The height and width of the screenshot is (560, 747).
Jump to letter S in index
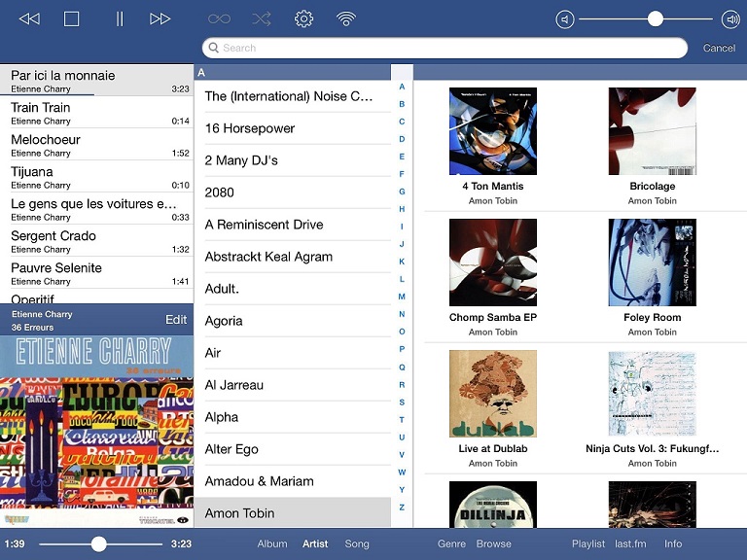[402, 402]
